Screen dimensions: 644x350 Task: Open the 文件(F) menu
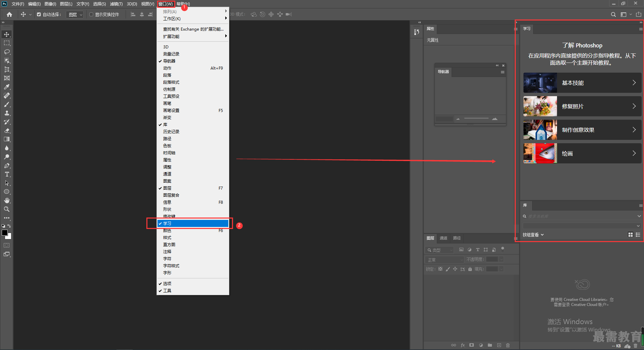click(18, 4)
